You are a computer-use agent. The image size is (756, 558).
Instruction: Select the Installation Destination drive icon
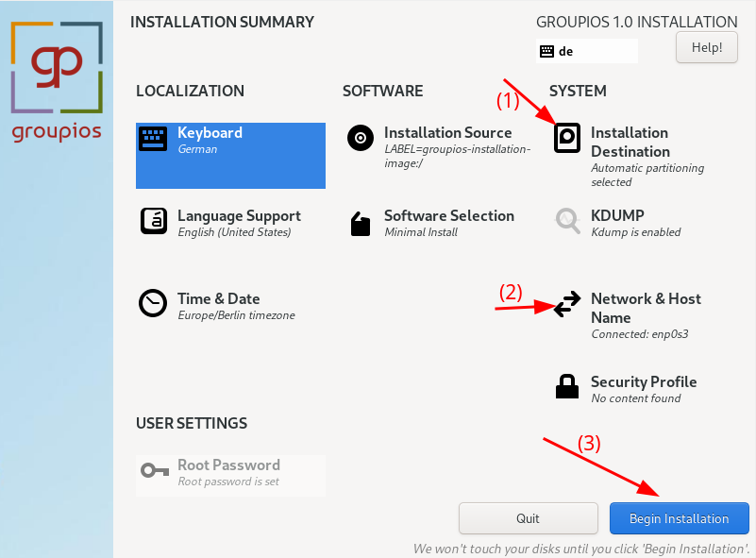(x=567, y=138)
